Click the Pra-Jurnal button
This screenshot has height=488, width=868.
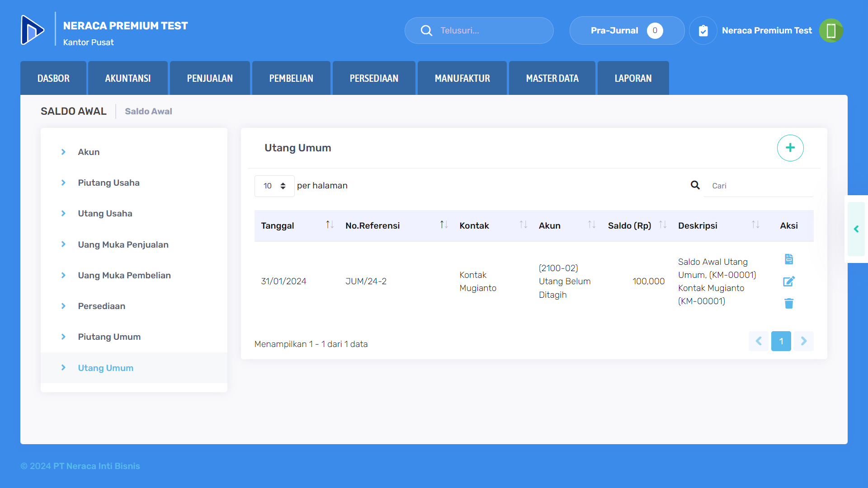point(627,30)
